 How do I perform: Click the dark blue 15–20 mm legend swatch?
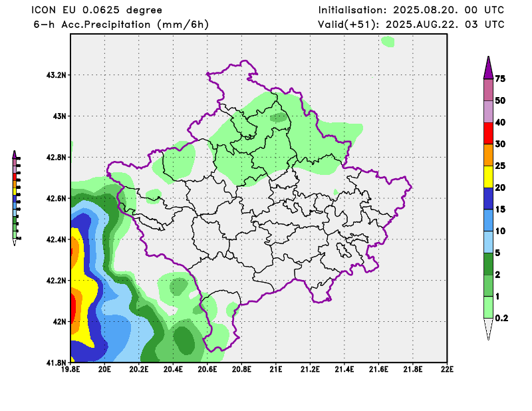pos(488,199)
